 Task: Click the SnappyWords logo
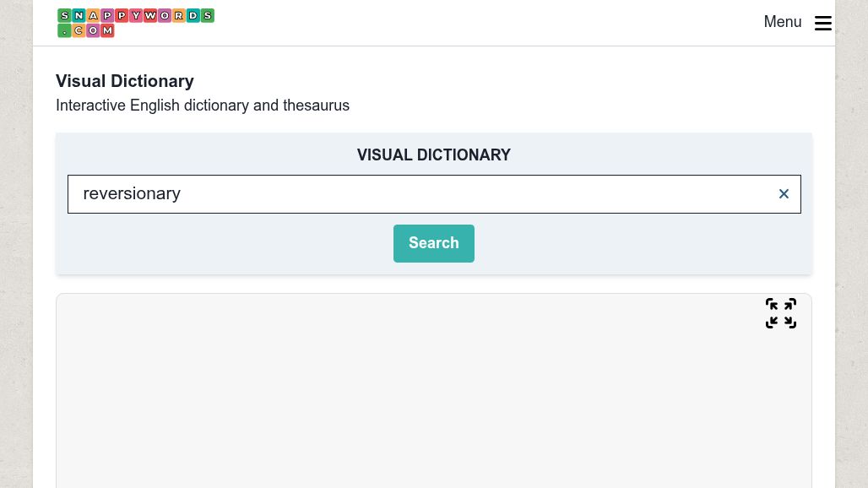(135, 23)
